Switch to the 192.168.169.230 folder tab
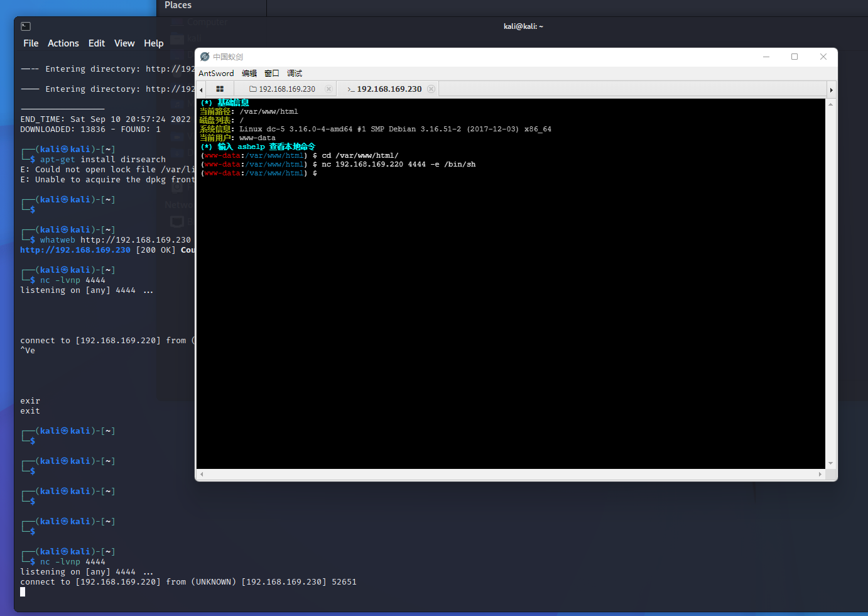 (x=283, y=89)
